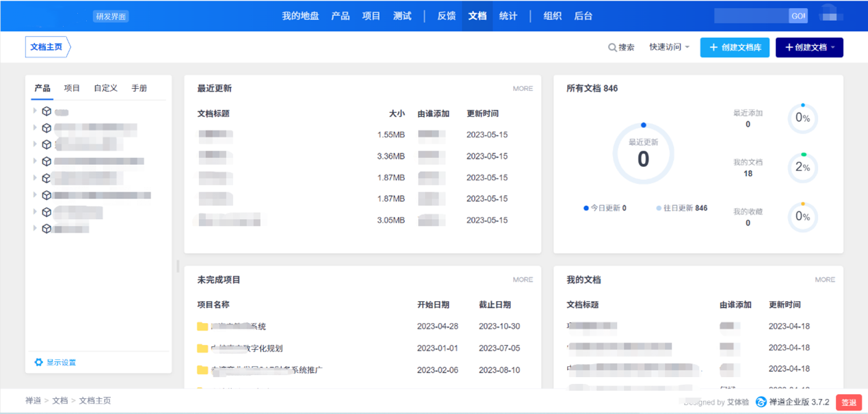The width and height of the screenshot is (868, 414).
Task: Click the ZenTao logo icon in footer
Action: pos(761,402)
